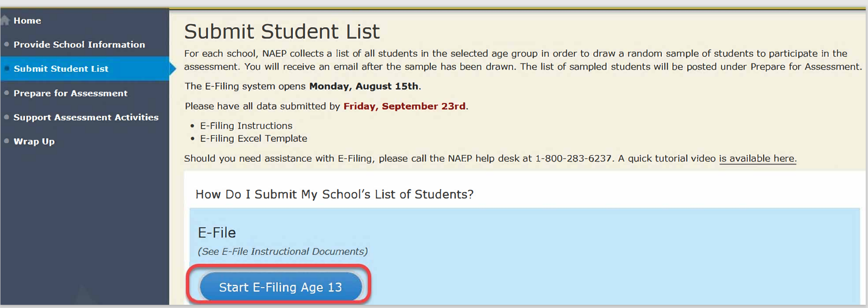The height and width of the screenshot is (308, 868).
Task: Click the bullet beside Support Assessment Activities
Action: (6, 117)
